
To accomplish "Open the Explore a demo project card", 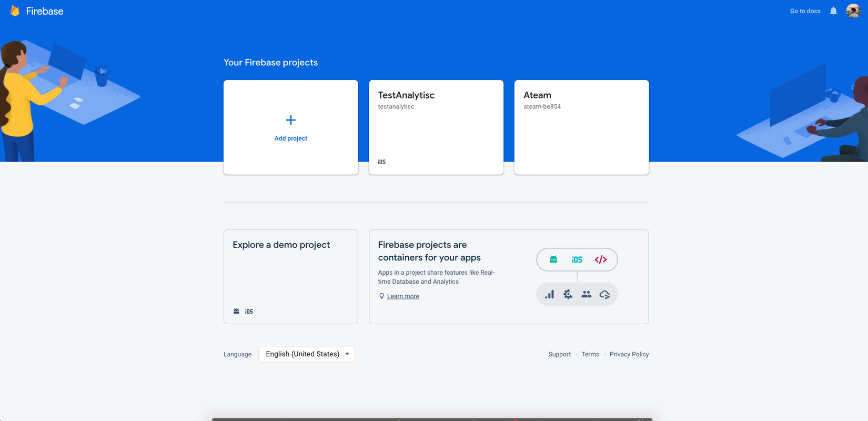I will [x=291, y=277].
